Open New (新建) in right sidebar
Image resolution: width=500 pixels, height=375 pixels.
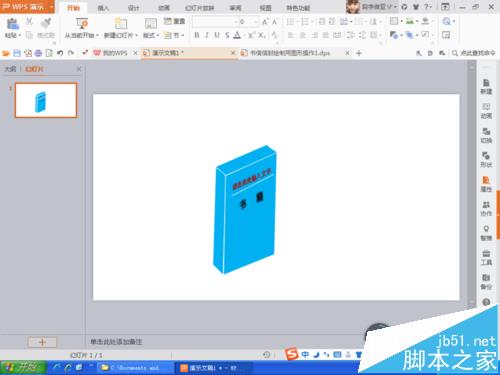[486, 87]
